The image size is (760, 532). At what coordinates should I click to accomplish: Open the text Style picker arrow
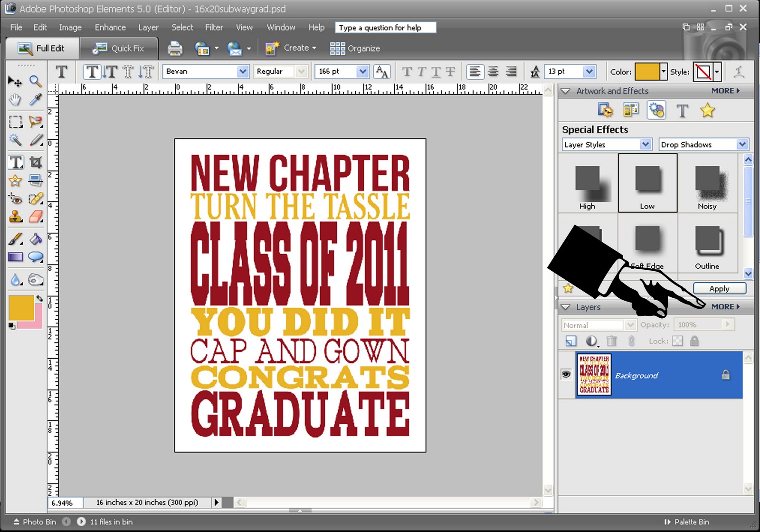[x=717, y=72]
